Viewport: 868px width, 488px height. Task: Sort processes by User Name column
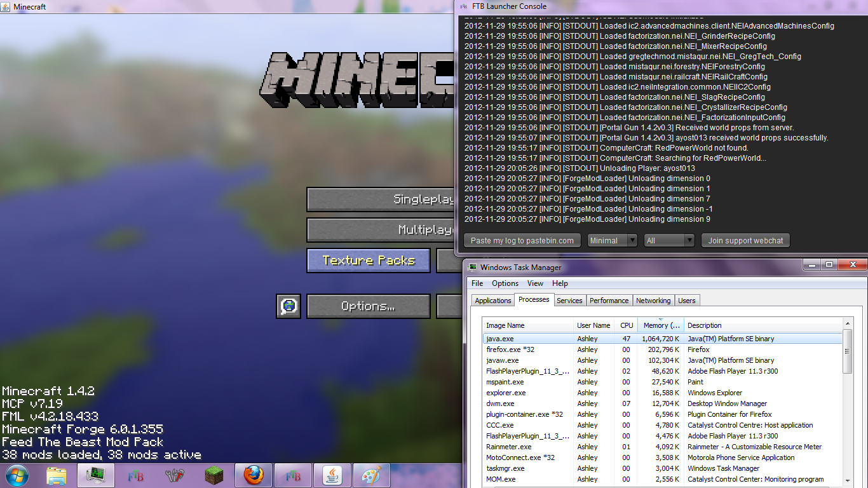pyautogui.click(x=594, y=325)
